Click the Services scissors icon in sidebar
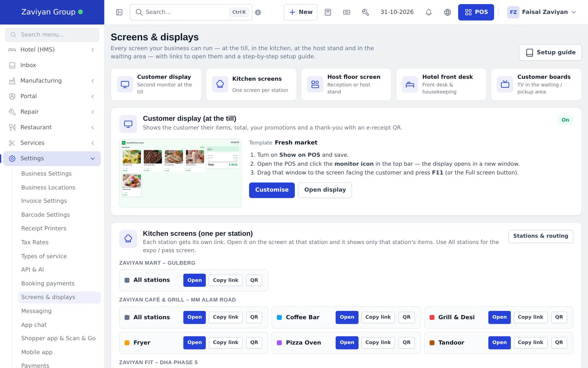This screenshot has width=588, height=368. (x=12, y=143)
